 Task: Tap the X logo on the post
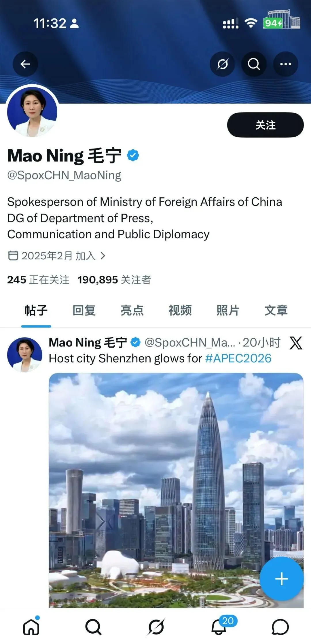[x=296, y=343]
